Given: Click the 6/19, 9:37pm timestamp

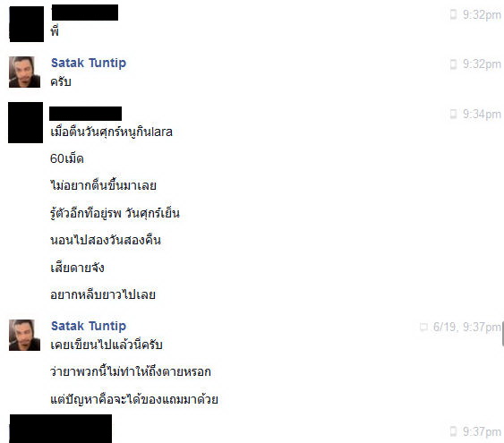Looking at the screenshot, I should click(x=467, y=327).
